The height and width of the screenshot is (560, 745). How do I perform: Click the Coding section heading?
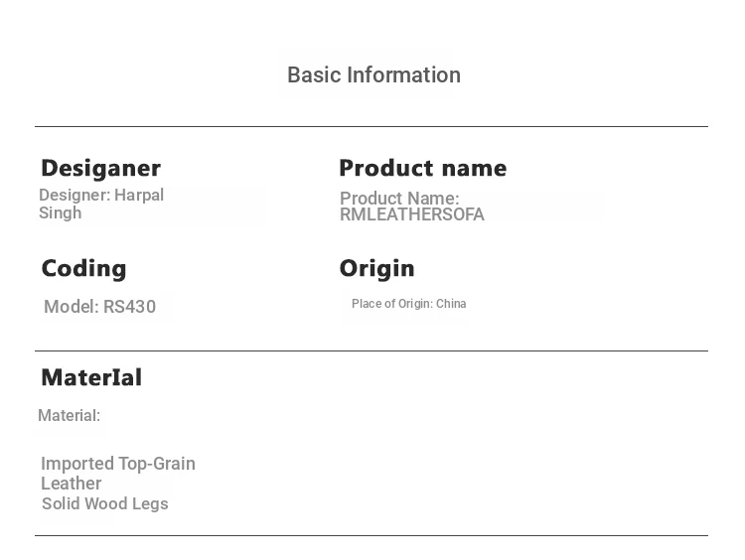83,268
